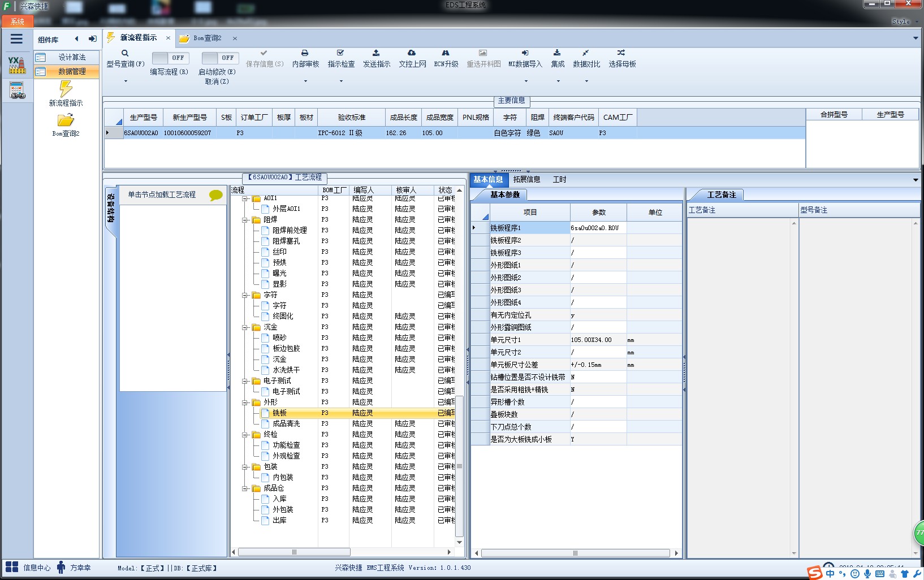Switch to the 工时 tab
924x580 pixels.
pyautogui.click(x=559, y=179)
